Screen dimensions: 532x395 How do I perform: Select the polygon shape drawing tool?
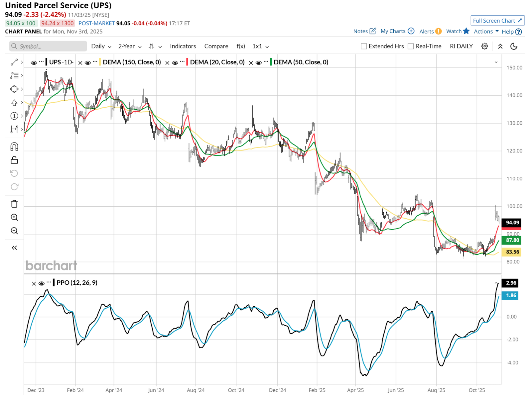(x=14, y=89)
